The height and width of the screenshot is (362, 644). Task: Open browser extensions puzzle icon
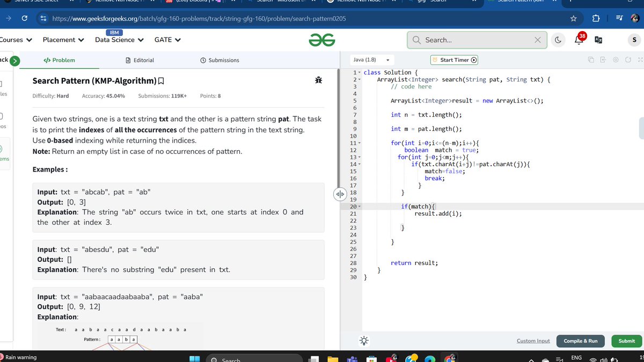[596, 19]
